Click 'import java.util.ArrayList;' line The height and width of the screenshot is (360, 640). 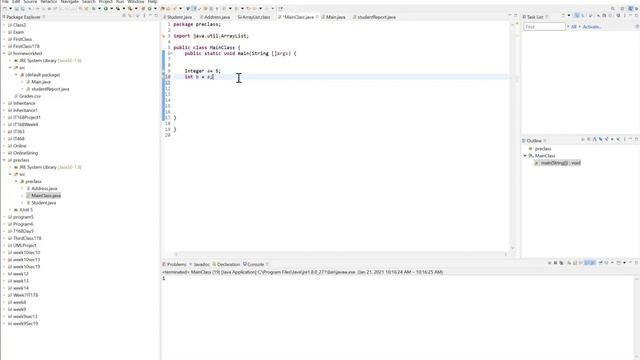click(x=211, y=36)
